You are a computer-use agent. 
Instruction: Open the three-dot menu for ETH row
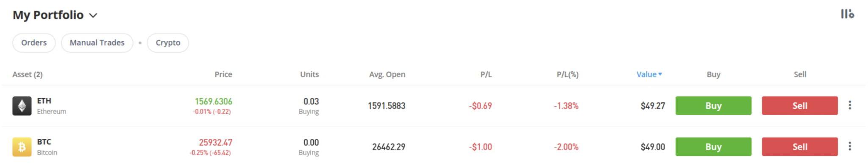click(x=850, y=105)
